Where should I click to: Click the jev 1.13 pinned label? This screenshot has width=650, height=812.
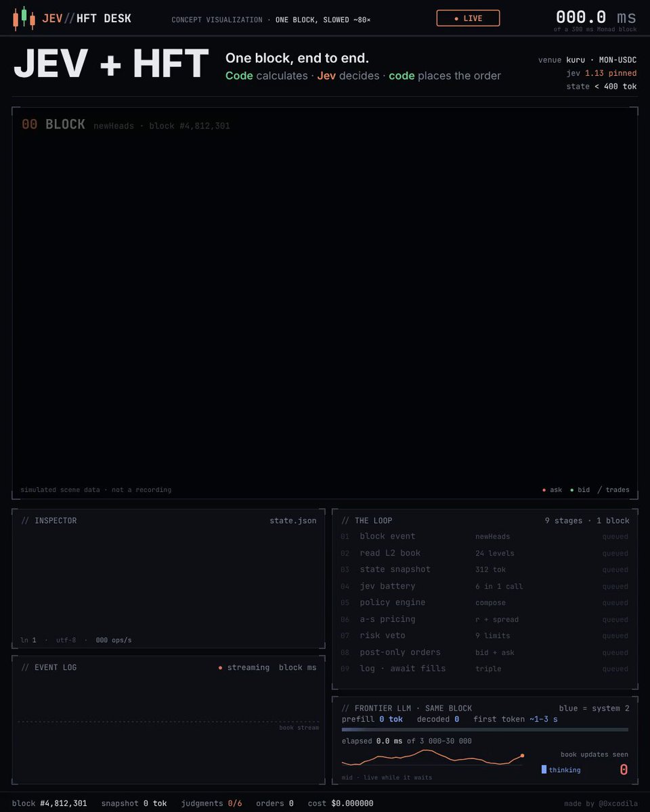pyautogui.click(x=602, y=73)
